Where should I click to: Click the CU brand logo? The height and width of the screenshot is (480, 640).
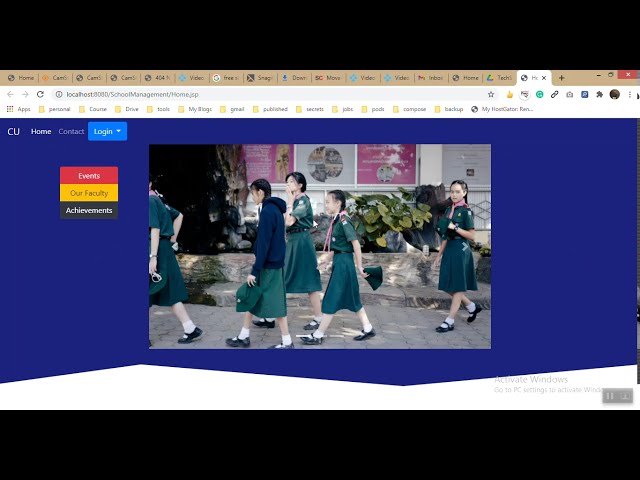(13, 131)
